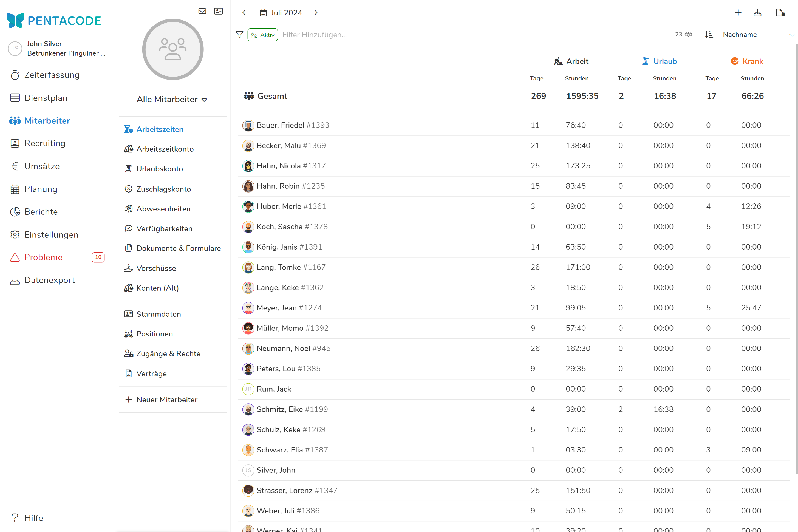Click Neuer Mitarbeiter button
The height and width of the screenshot is (532, 798).
pos(166,400)
